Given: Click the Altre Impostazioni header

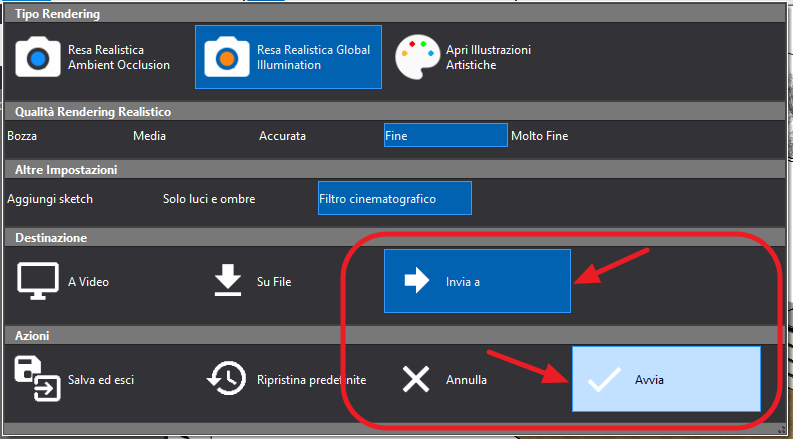Looking at the screenshot, I should [x=395, y=169].
